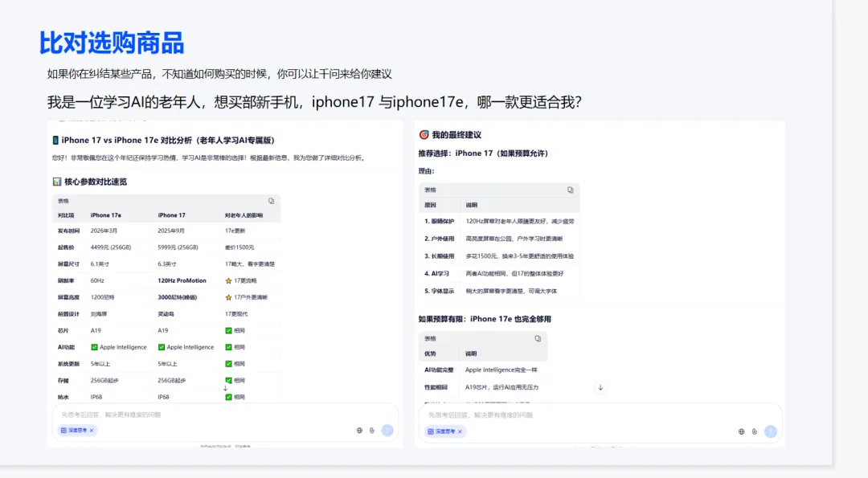Click the 3000尼特(峰值) brightness cell
The height and width of the screenshot is (478, 868).
[x=177, y=297]
